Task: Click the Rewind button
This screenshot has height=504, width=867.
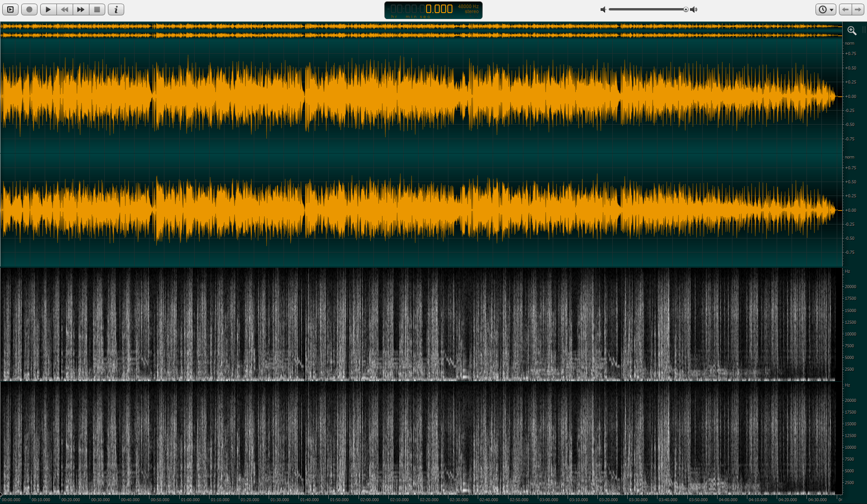Action: click(x=65, y=9)
